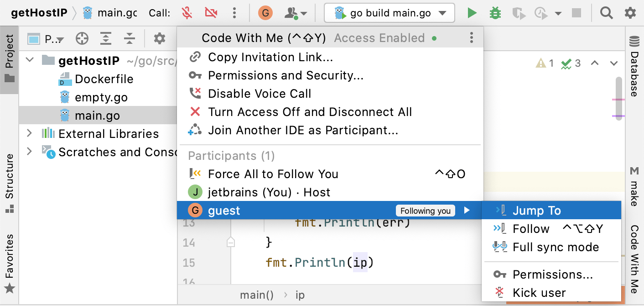Open Permissions for guest
Image resolution: width=644 pixels, height=306 pixels.
[551, 274]
